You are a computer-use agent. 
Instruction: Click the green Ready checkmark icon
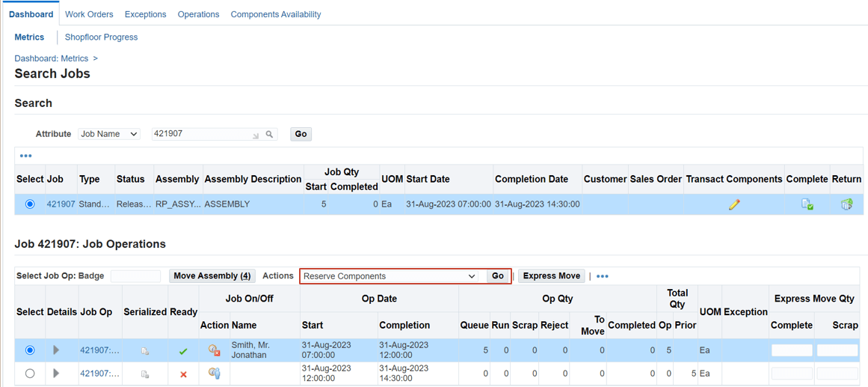pyautogui.click(x=183, y=351)
